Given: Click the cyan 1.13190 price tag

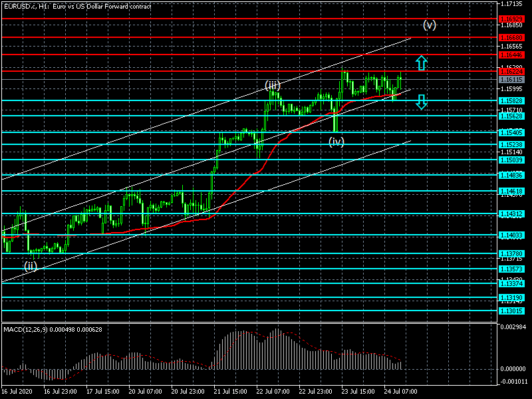Looking at the screenshot, I should [512, 297].
